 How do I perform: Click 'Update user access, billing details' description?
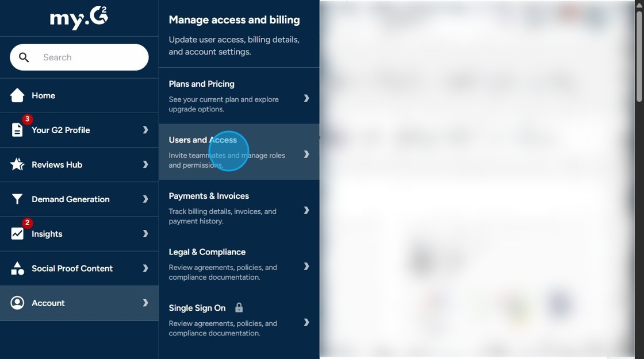(x=234, y=45)
